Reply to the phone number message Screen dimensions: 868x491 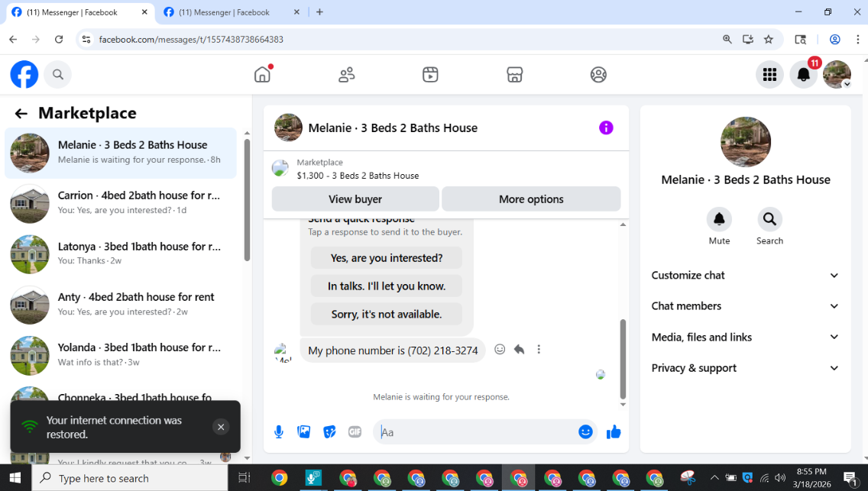point(519,350)
